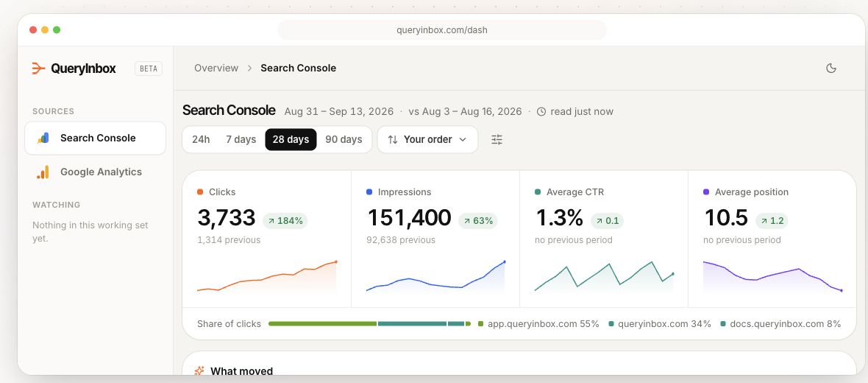
Task: Click the docs.queryinbox.com legend swatch
Action: point(724,323)
